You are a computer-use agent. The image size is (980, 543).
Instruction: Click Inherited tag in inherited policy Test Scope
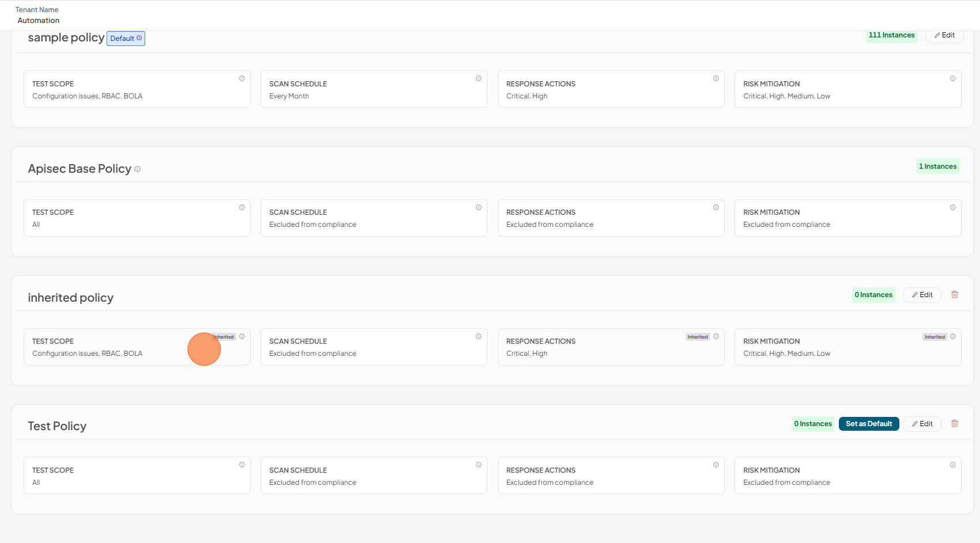click(x=224, y=337)
